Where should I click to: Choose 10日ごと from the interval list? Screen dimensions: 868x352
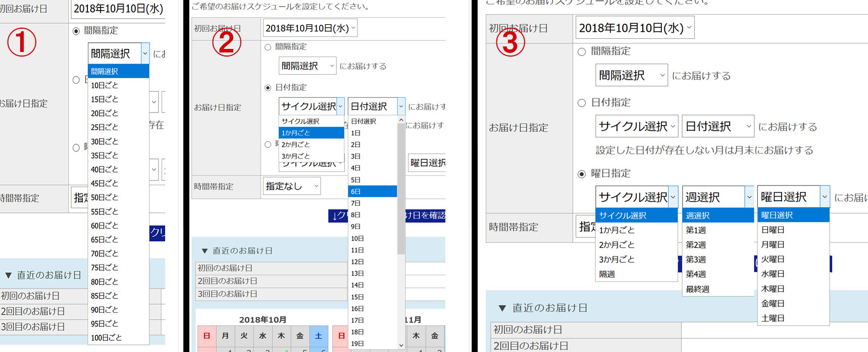pos(105,85)
